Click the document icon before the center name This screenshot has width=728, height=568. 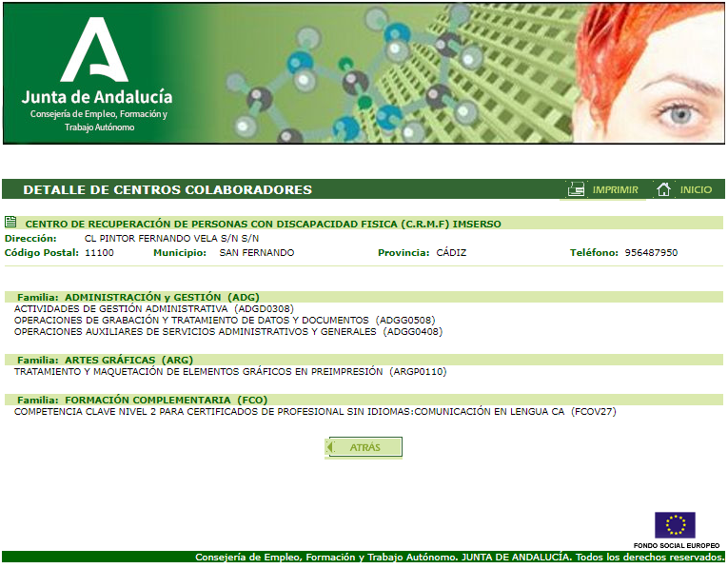(10, 223)
